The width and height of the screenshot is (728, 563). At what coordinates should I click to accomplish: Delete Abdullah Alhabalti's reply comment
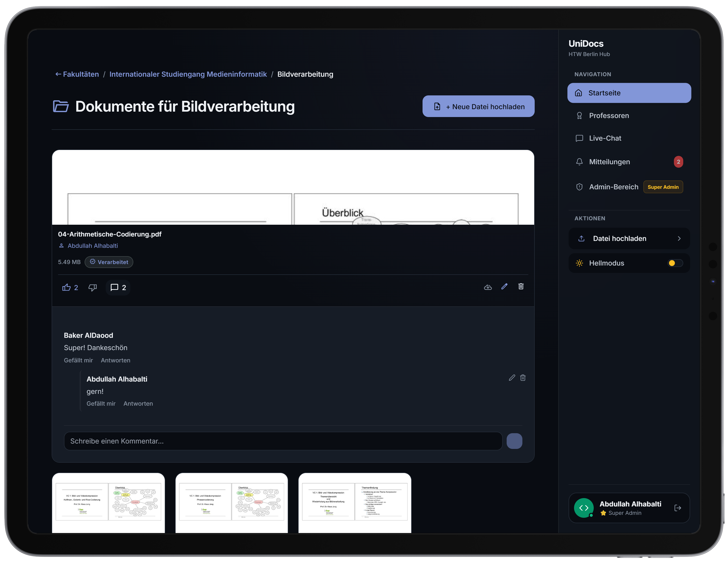(x=523, y=377)
